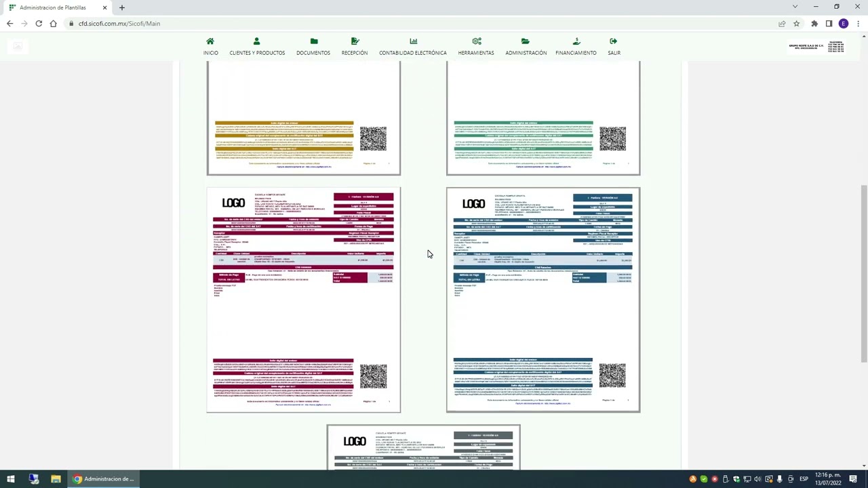This screenshot has height=488, width=868.
Task: Open the Administración folder icon
Action: (x=526, y=41)
